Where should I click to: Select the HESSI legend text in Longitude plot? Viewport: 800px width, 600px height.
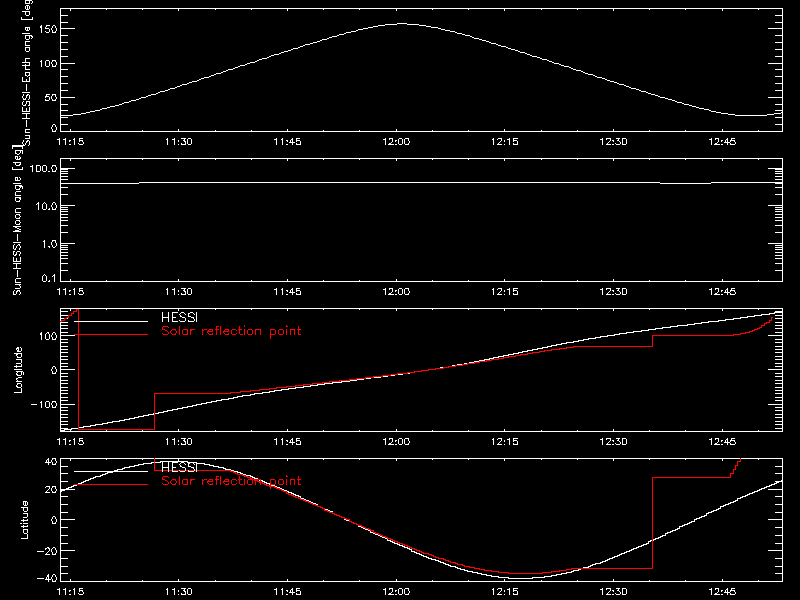click(x=179, y=317)
